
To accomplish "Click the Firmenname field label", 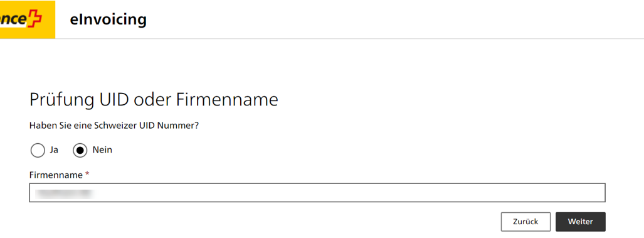I will pos(56,175).
